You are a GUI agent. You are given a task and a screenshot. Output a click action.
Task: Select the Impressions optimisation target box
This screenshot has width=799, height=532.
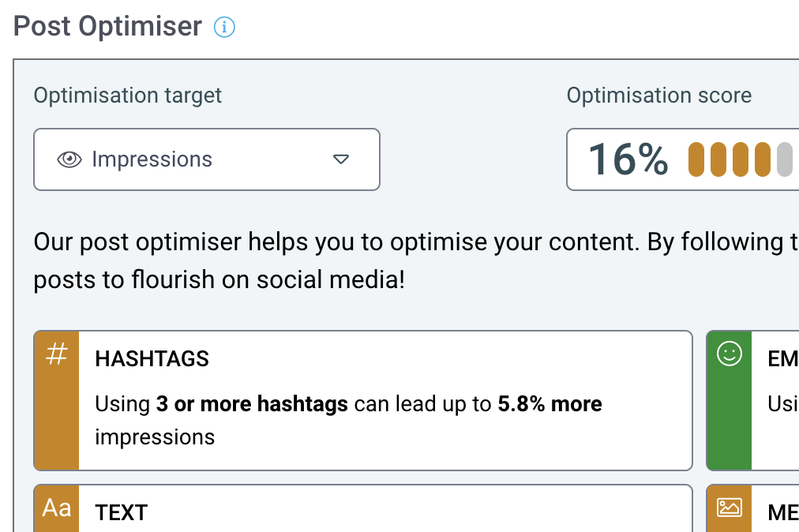point(207,159)
